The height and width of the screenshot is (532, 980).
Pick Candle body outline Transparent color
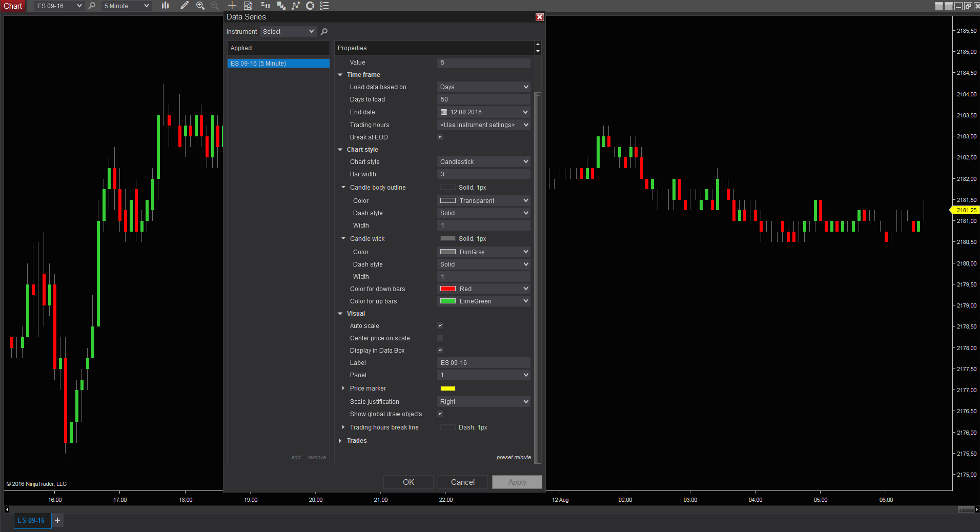(484, 201)
